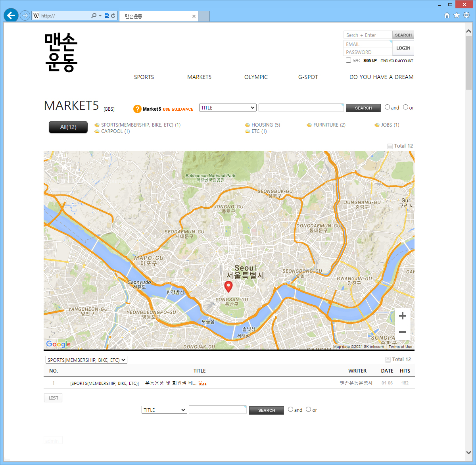Click the map zoom out minus button
The image size is (476, 465).
(403, 332)
